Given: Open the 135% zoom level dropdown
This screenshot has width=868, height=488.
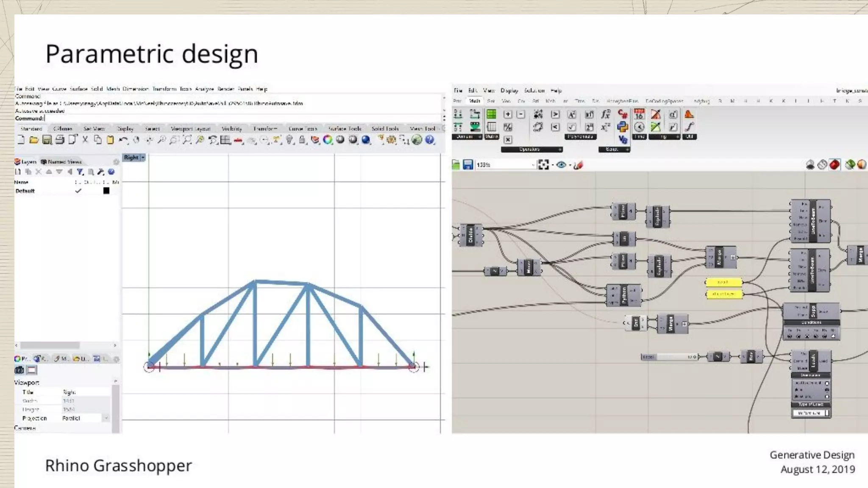Looking at the screenshot, I should pyautogui.click(x=533, y=165).
